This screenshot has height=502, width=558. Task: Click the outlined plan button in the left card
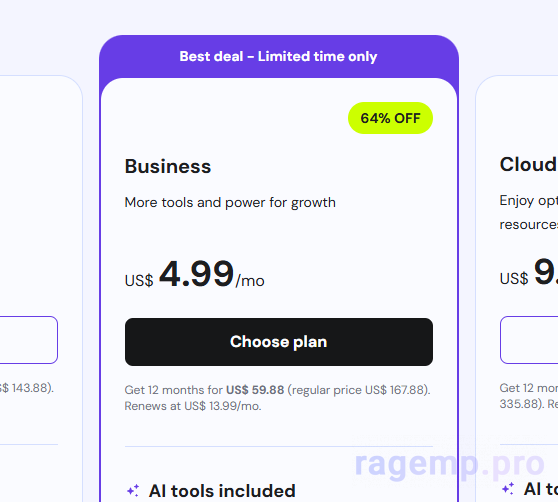pyautogui.click(x=29, y=340)
